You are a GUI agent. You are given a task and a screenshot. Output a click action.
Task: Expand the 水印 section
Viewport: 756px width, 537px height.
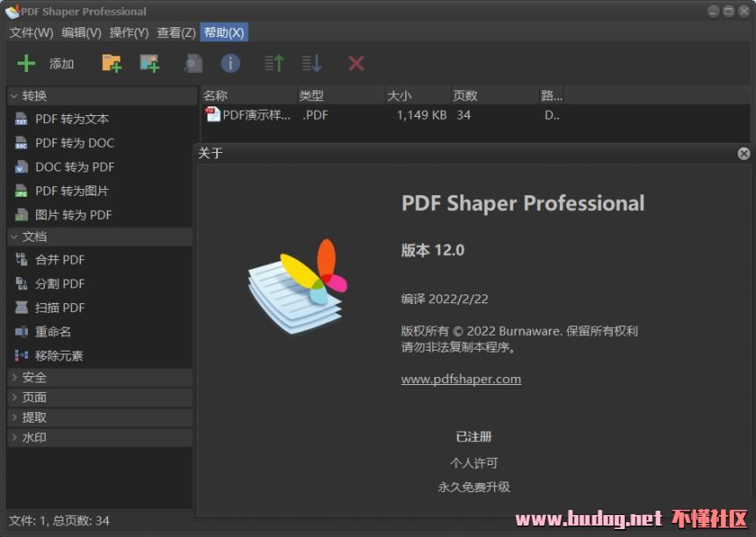(14, 437)
